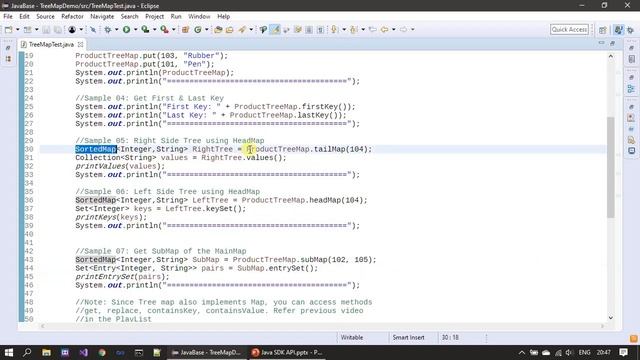Open the Navigate menu
Image resolution: width=640 pixels, height=360 pixels.
pos(102,16)
